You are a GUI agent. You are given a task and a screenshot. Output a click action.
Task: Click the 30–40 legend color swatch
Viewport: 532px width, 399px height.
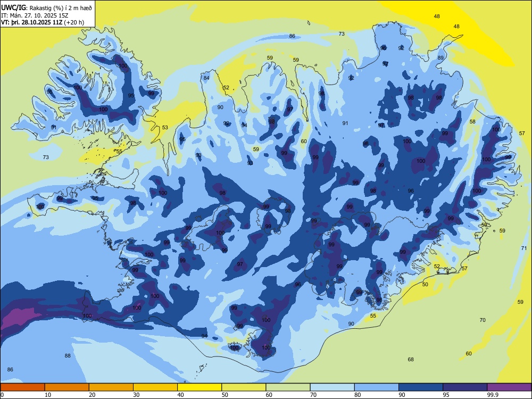tap(155, 387)
